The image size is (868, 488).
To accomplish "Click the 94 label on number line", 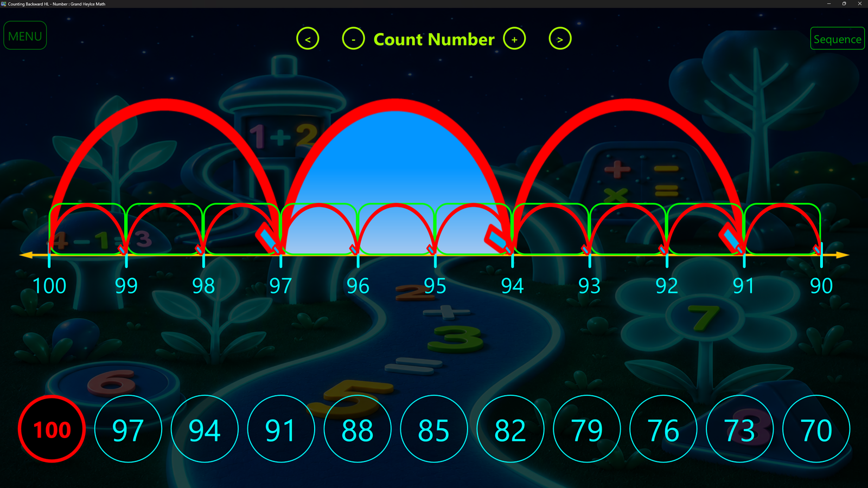I will click(512, 286).
